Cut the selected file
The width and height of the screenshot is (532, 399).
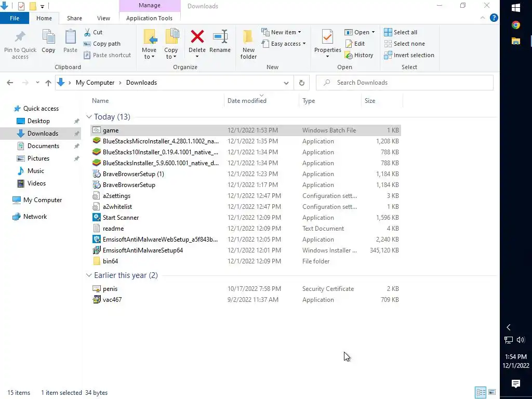tap(94, 32)
